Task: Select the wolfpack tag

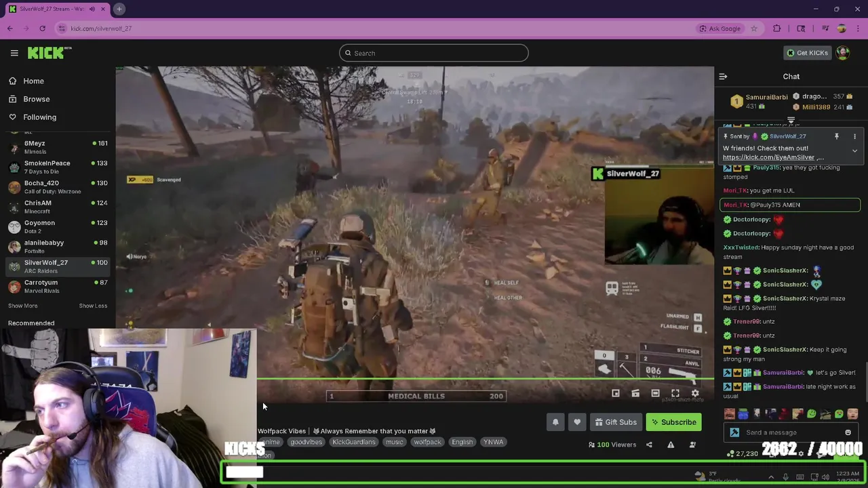Action: click(x=427, y=442)
